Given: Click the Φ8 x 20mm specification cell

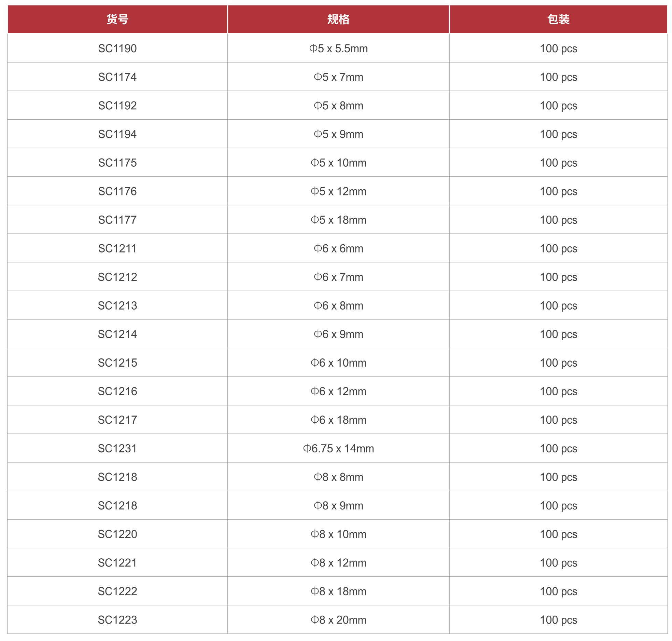Looking at the screenshot, I should (338, 620).
